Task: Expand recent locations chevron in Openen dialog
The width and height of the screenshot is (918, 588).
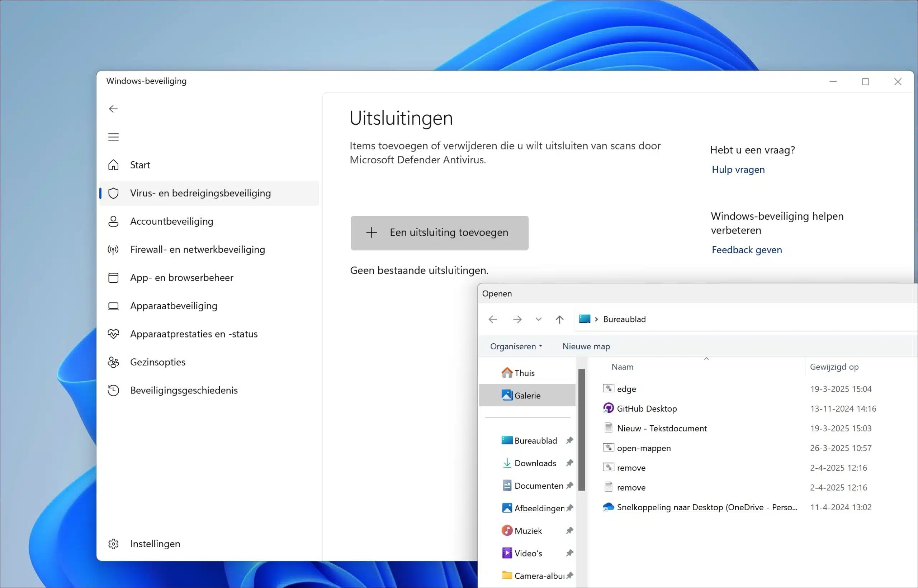Action: [x=539, y=319]
